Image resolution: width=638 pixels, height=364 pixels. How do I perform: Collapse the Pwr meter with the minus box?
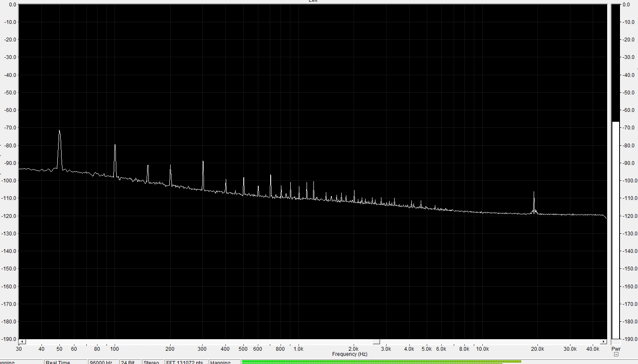[616, 354]
